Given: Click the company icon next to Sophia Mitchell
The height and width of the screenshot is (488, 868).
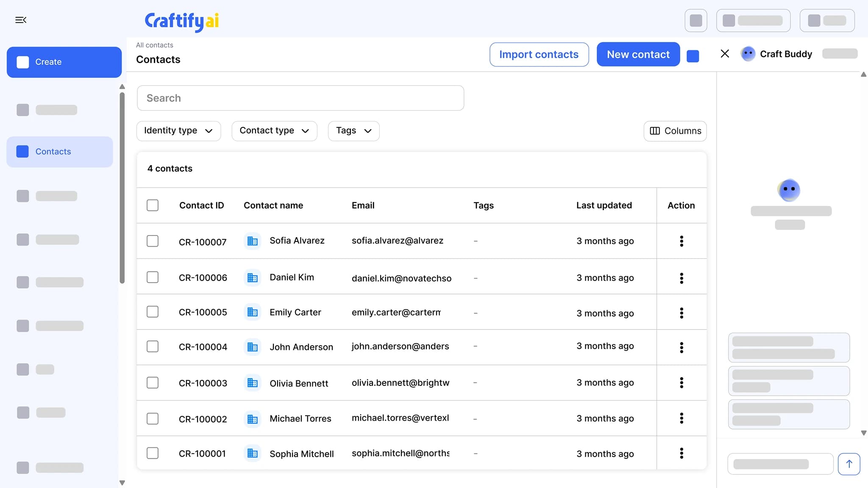Looking at the screenshot, I should [x=253, y=453].
